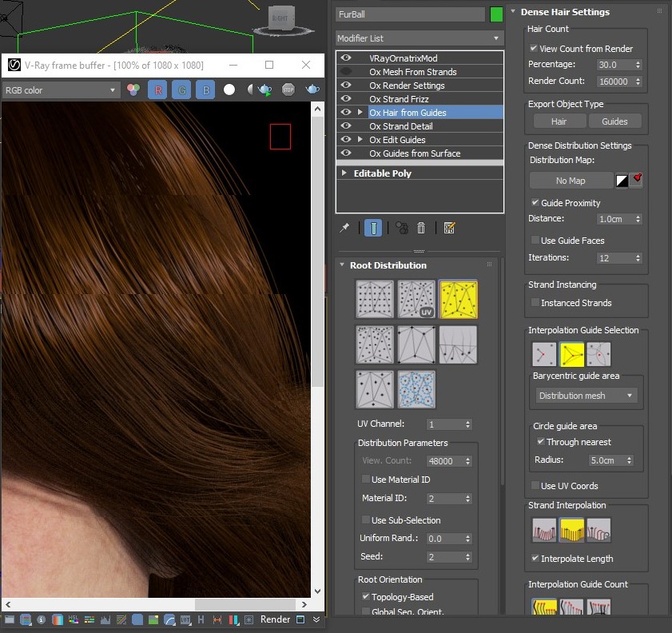The image size is (672, 633).
Task: Enable the Instanced Strands checkbox
Action: (x=535, y=303)
